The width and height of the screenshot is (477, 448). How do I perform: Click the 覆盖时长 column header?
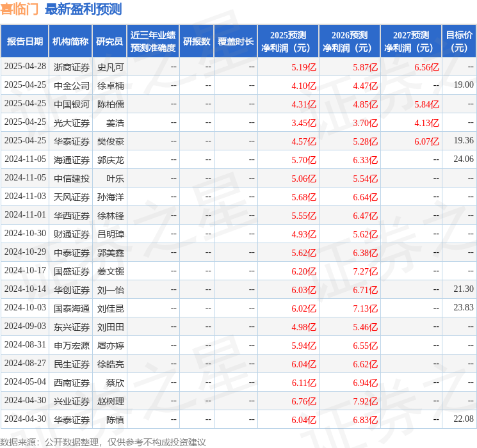click(236, 42)
